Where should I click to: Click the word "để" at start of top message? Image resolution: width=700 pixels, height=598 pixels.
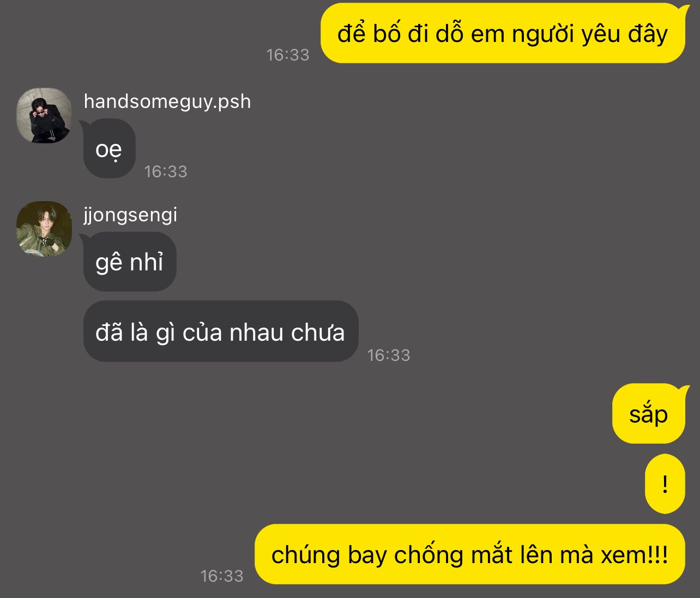tap(351, 33)
